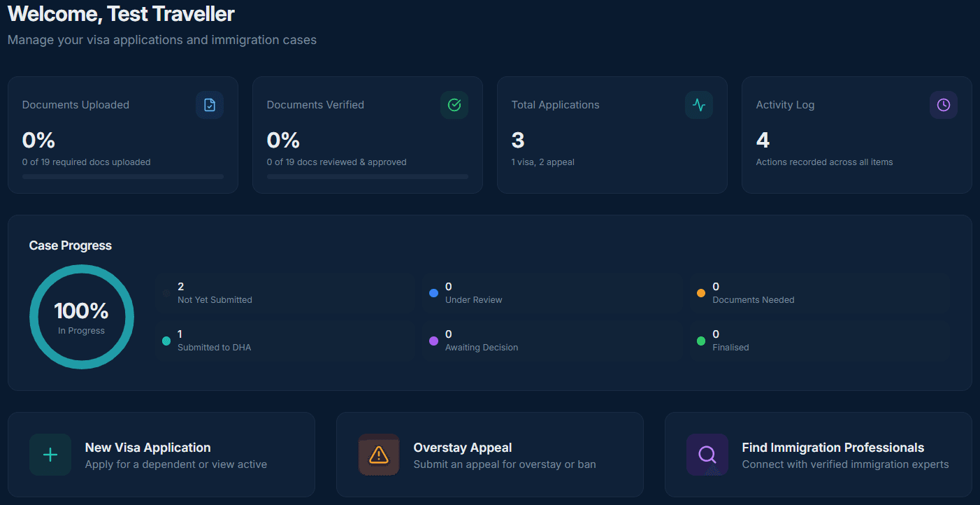Select the Submitted to DHA status tile

[285, 341]
